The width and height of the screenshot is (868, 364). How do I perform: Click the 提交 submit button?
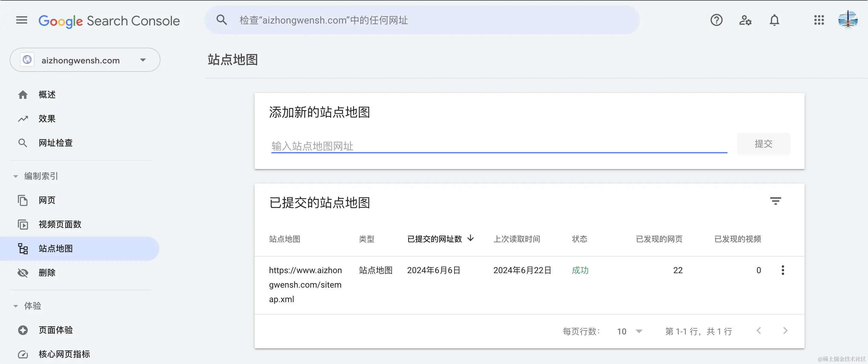pyautogui.click(x=763, y=144)
